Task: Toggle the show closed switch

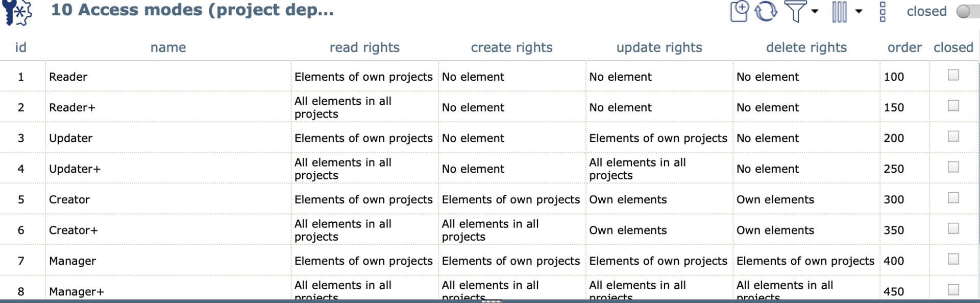Action: (965, 11)
